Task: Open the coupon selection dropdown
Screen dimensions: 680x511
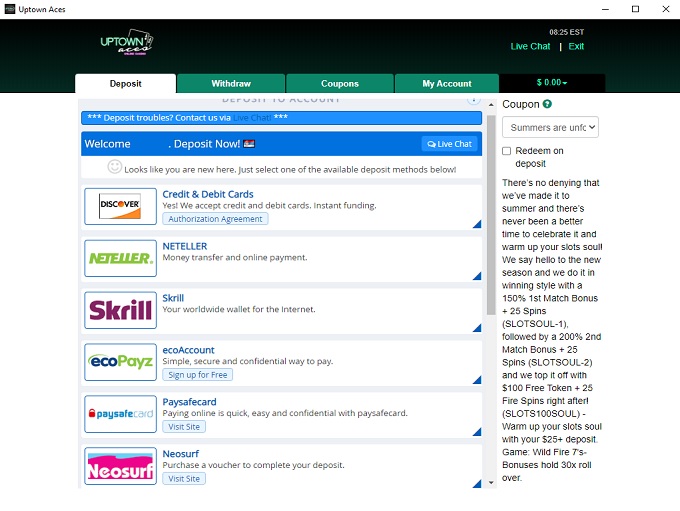Action: point(550,127)
